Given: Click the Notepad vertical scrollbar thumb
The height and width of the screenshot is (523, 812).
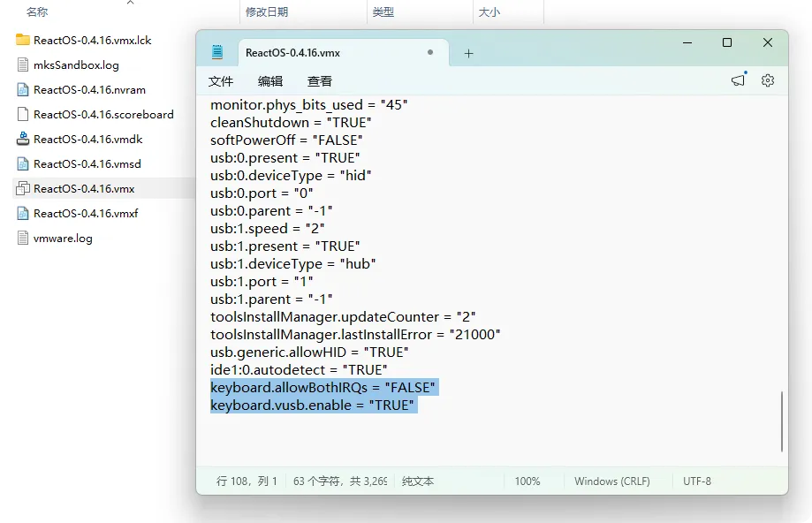Looking at the screenshot, I should click(782, 421).
